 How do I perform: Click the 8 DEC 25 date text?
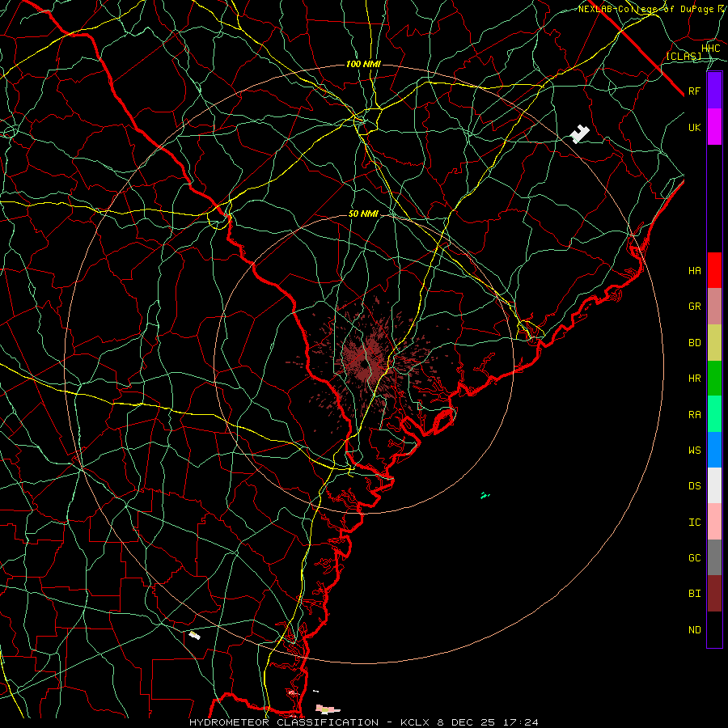click(467, 722)
